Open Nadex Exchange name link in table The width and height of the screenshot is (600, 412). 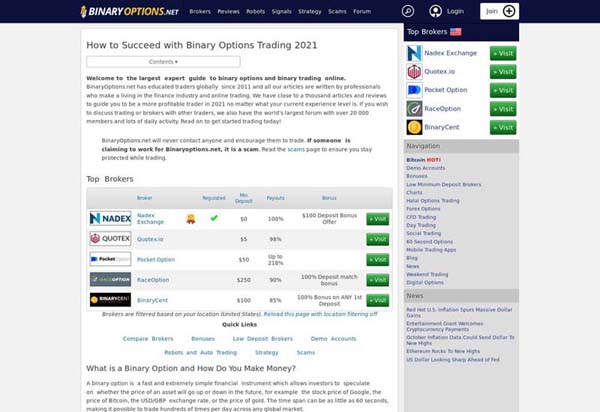click(x=150, y=218)
